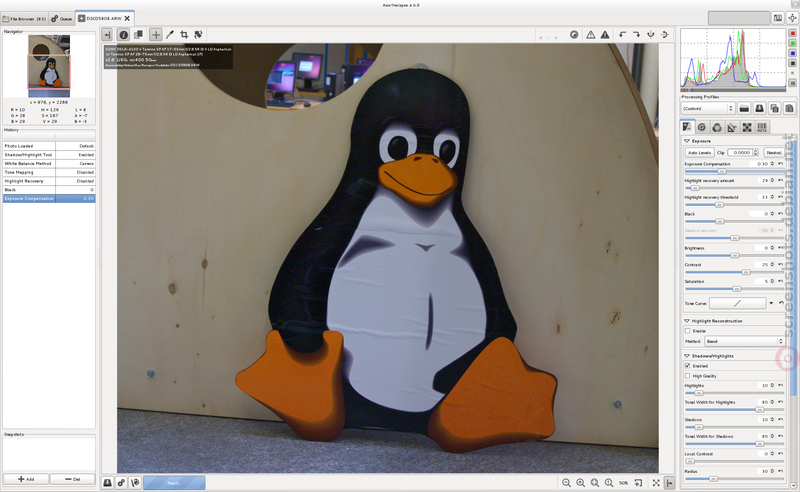Toggle the image info overlay icon

coord(123,35)
